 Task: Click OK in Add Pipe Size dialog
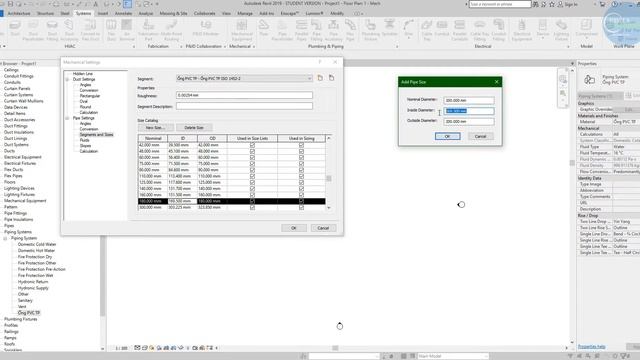coord(448,136)
